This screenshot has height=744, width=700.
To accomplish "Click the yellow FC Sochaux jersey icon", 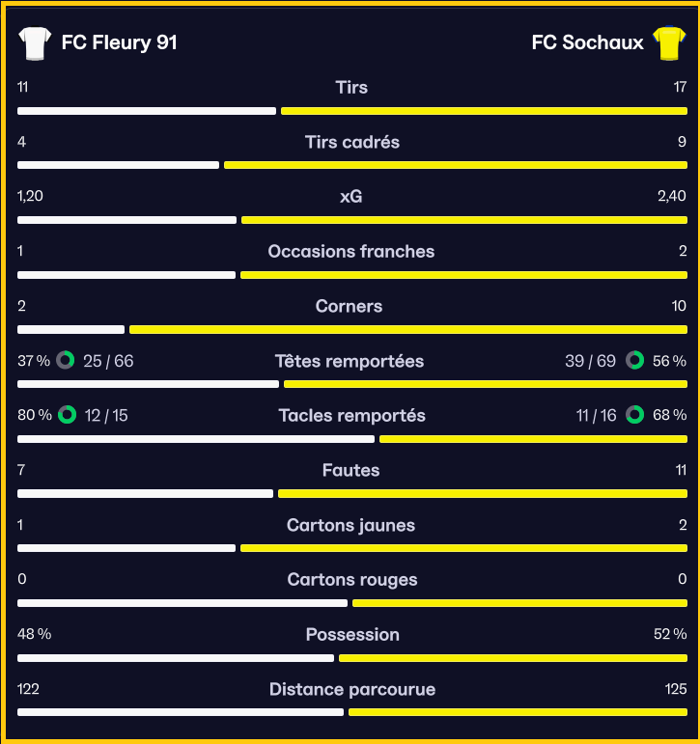I will 669,42.
